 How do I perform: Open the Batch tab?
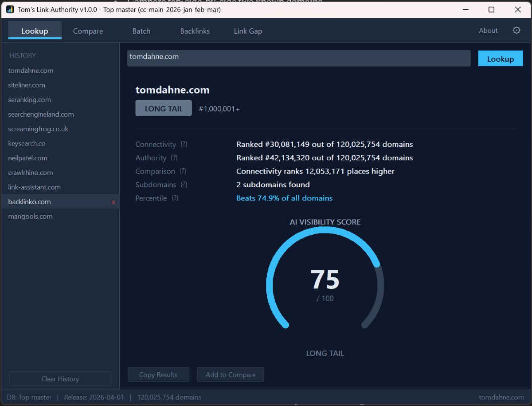coord(141,31)
